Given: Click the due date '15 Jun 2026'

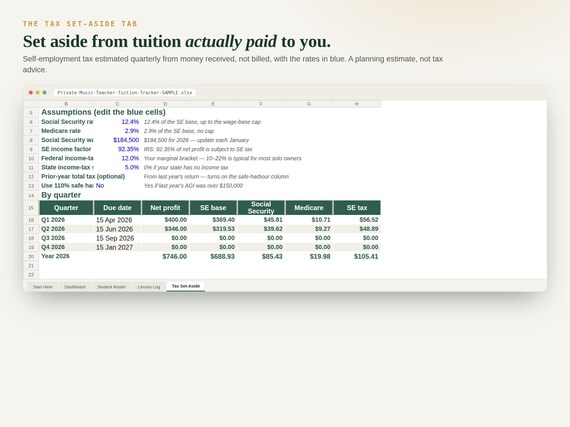Looking at the screenshot, I should (117, 229).
